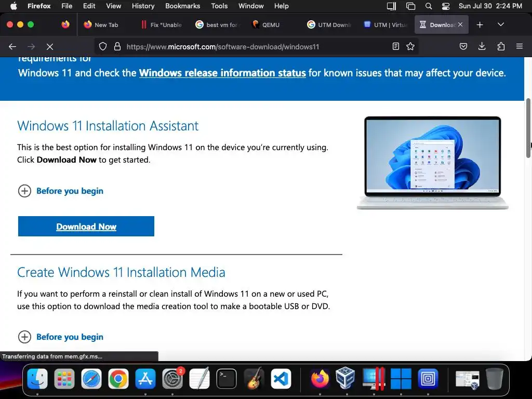Open the History menu

pyautogui.click(x=143, y=6)
